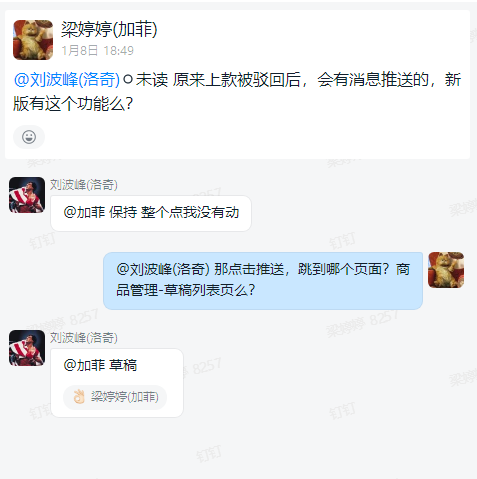Click the 未读 read-status label
This screenshot has width=477, height=479.
tap(152, 80)
